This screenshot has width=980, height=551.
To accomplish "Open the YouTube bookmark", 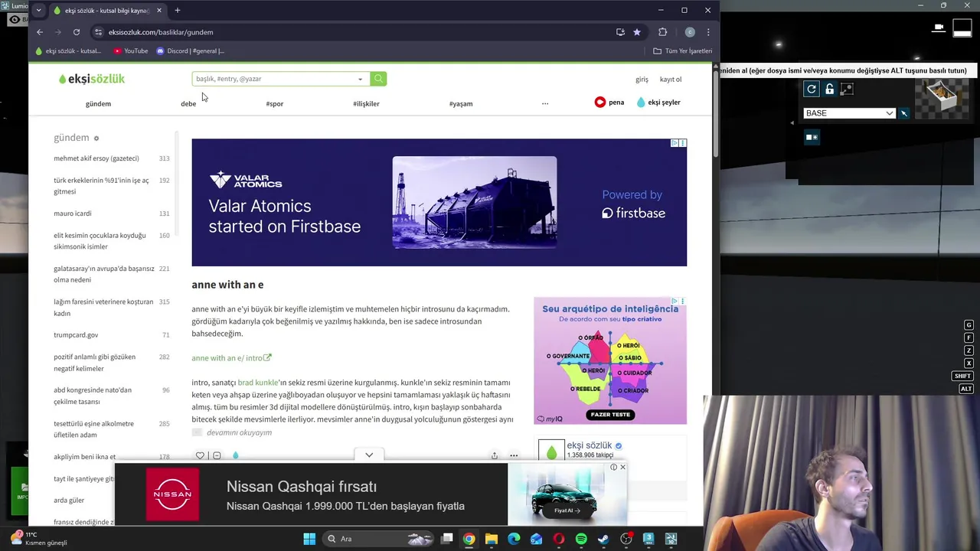I will click(130, 51).
